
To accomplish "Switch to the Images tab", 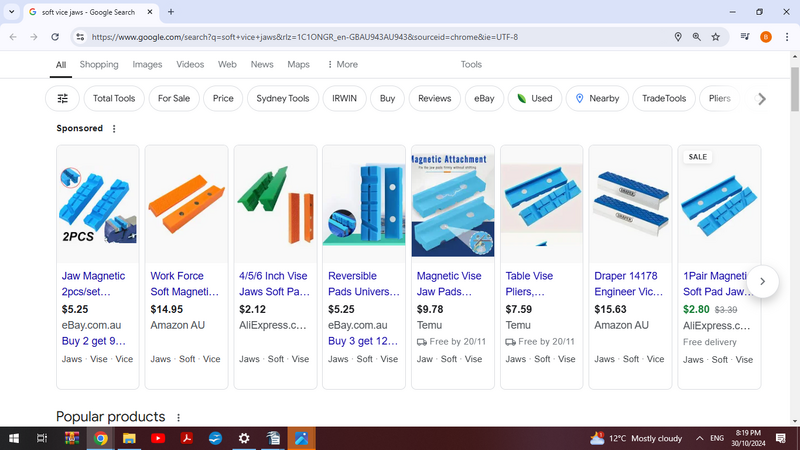I will point(147,64).
